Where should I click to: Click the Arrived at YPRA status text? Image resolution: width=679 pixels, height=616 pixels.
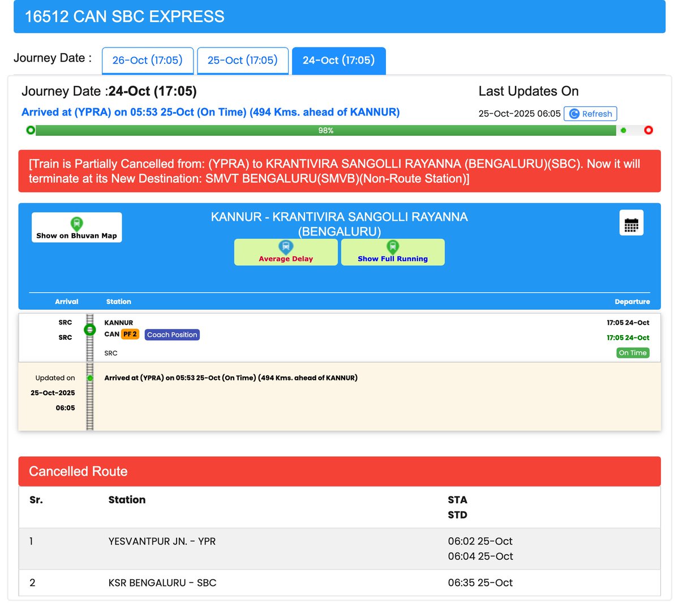click(212, 112)
